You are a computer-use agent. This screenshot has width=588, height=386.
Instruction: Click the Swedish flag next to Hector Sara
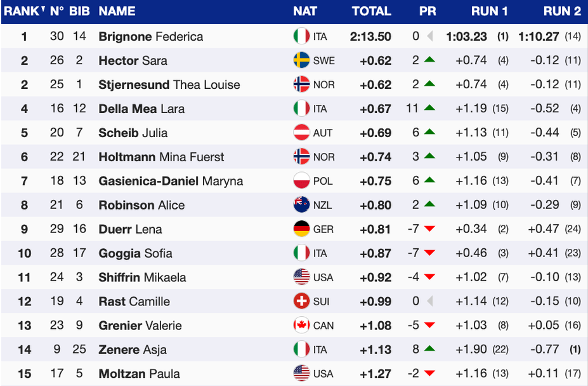tap(301, 61)
